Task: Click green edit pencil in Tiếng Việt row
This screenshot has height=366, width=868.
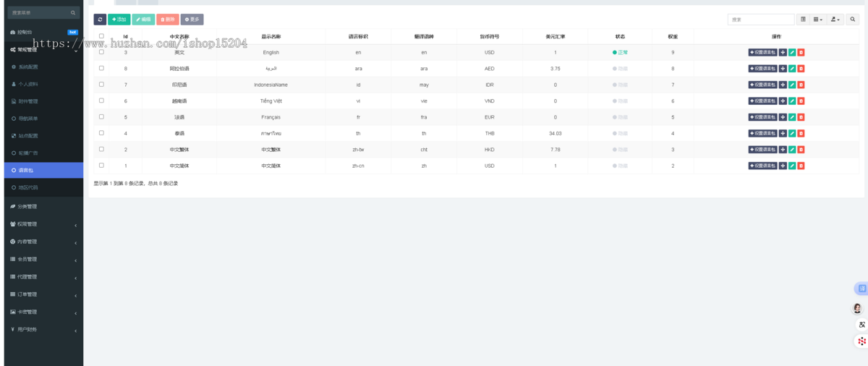Action: [x=792, y=101]
